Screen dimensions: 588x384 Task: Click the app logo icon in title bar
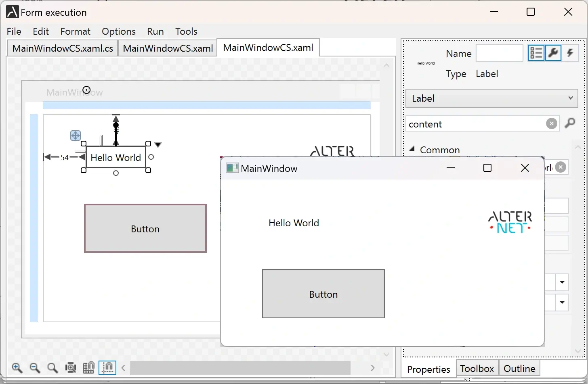point(11,12)
